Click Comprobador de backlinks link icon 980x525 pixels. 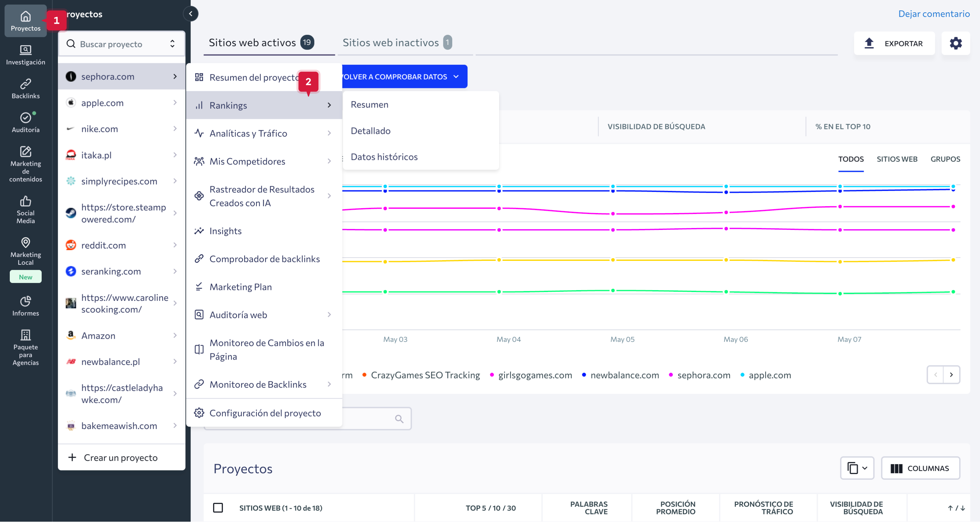click(x=199, y=259)
